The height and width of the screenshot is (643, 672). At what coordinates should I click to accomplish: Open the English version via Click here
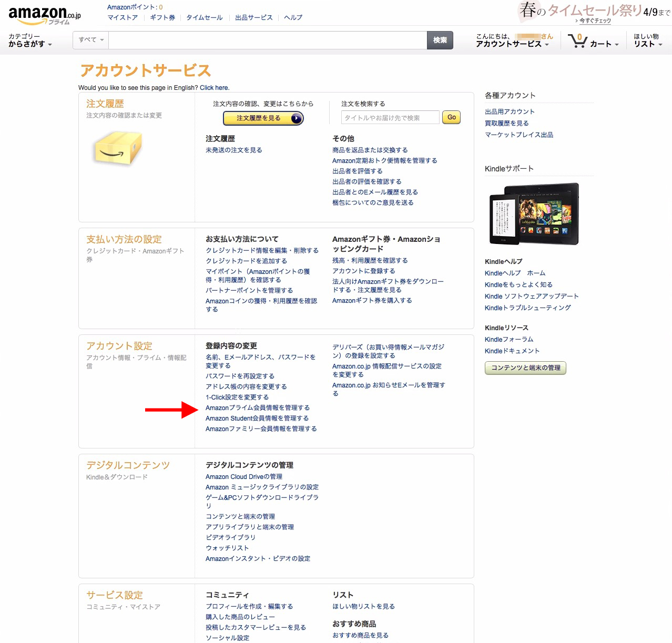tap(215, 87)
